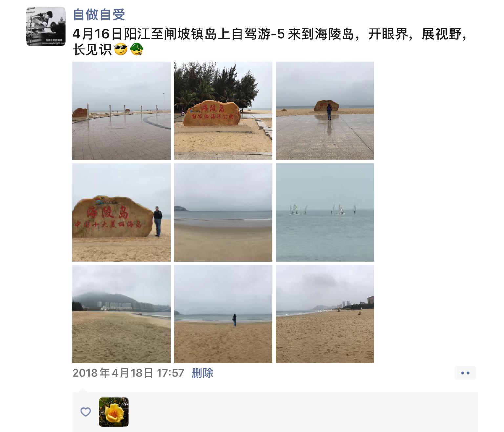Open the 自做自受 username link

99,14
